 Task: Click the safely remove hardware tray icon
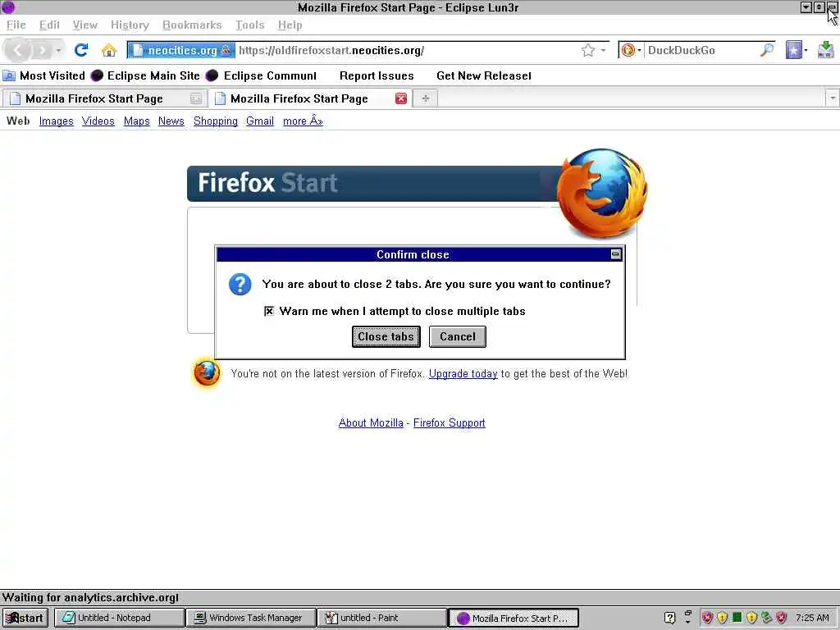pos(767,618)
